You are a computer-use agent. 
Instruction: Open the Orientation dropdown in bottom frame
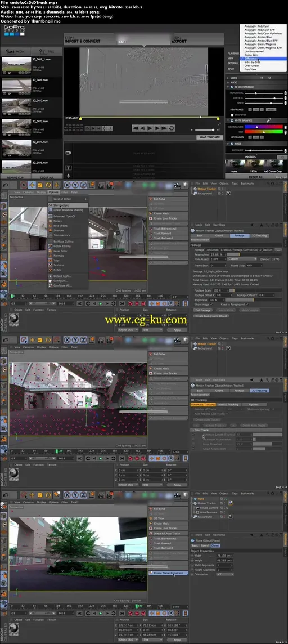(224, 574)
